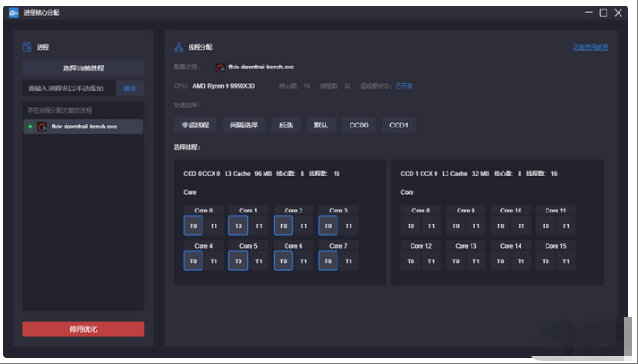Screen dimensions: 638x364
Task: Click the thread allocation header icon
Action: pyautogui.click(x=178, y=47)
